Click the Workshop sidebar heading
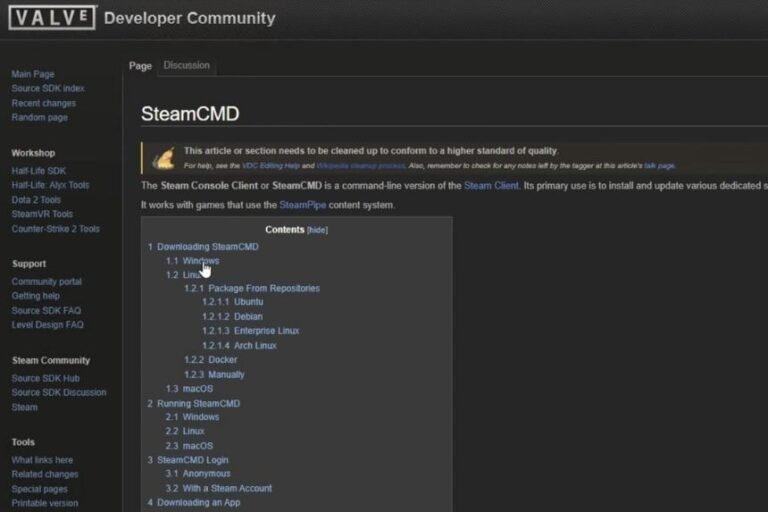The height and width of the screenshot is (512, 768). (33, 153)
